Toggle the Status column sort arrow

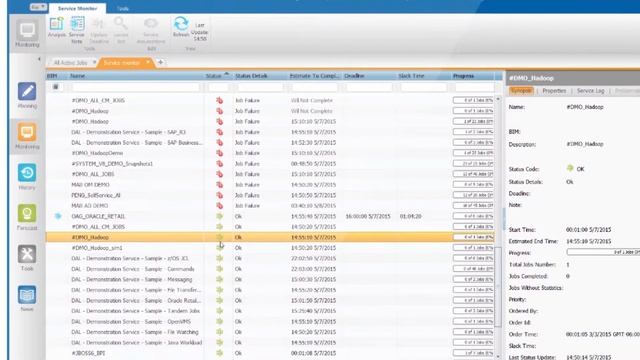[227, 74]
